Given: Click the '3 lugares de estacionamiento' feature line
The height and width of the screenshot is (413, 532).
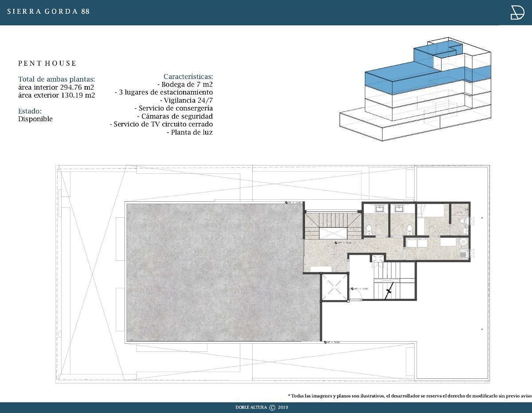Looking at the screenshot, I should (x=164, y=92).
